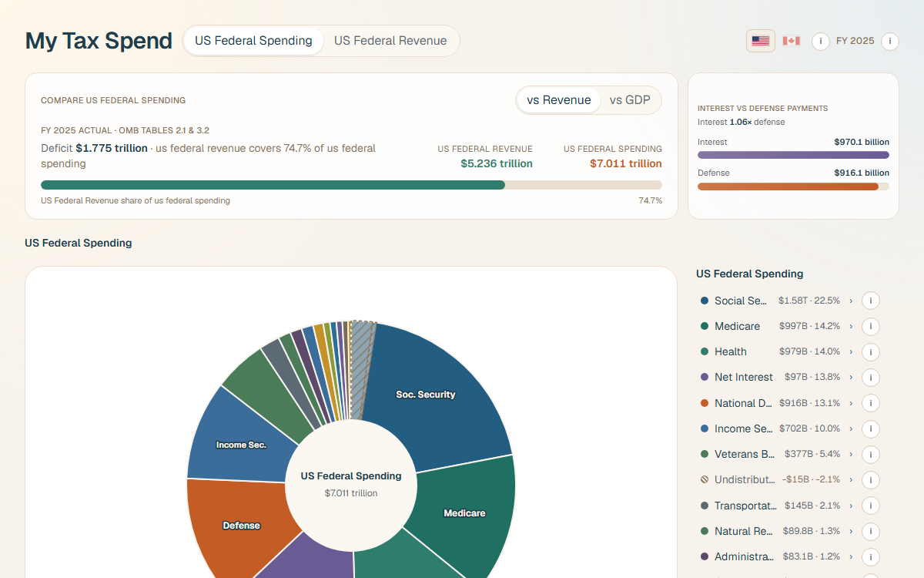The image size is (924, 578).
Task: Open info icon for Undistributed row
Action: tap(870, 479)
